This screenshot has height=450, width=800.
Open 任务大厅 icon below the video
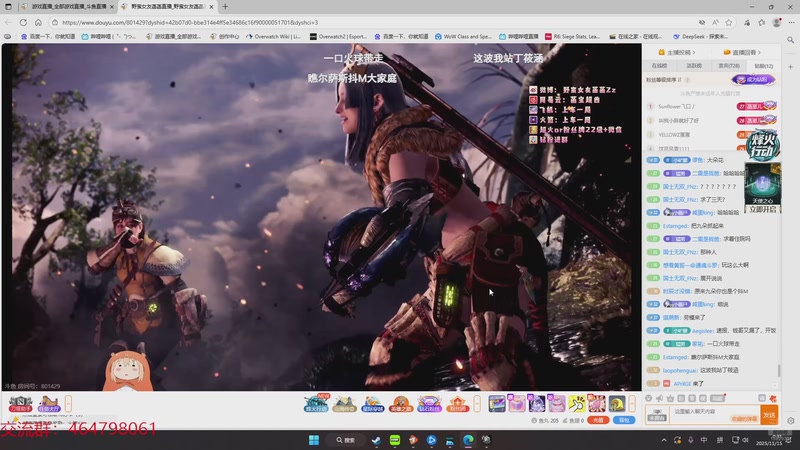[49, 404]
